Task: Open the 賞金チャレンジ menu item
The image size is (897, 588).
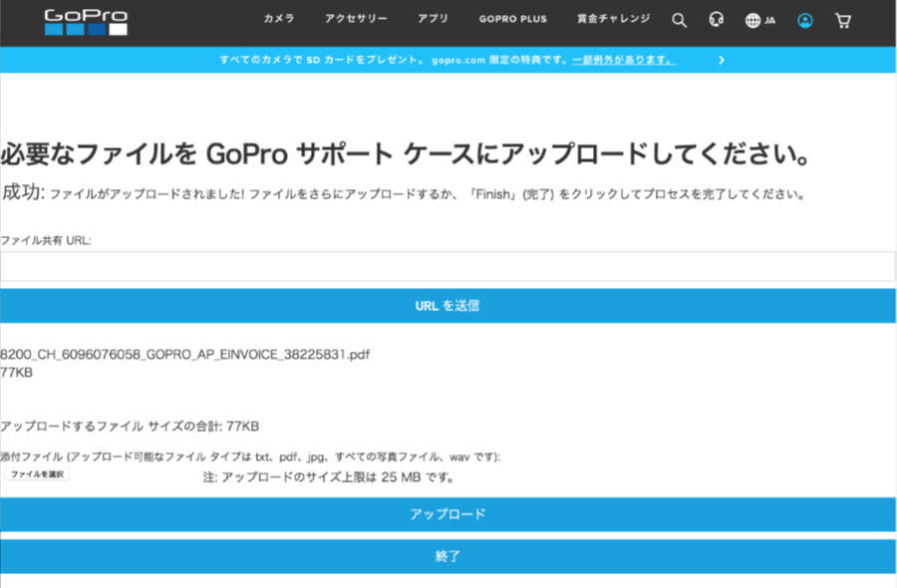Action: (x=613, y=19)
